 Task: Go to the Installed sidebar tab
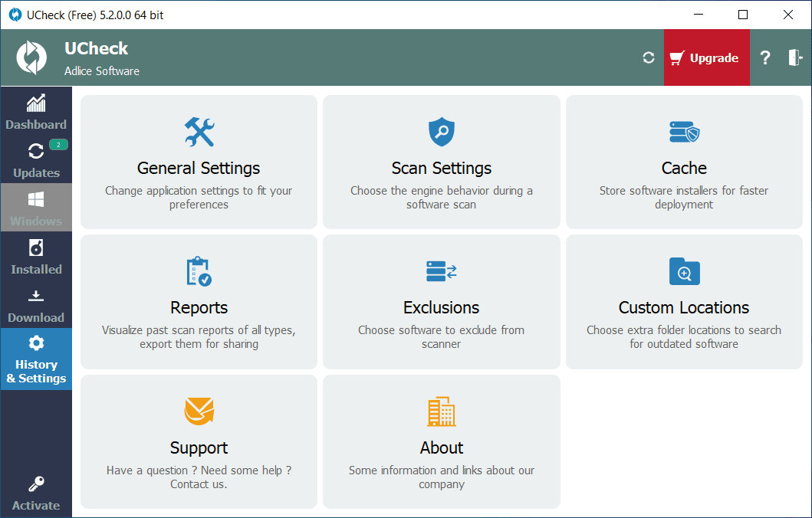click(x=36, y=256)
